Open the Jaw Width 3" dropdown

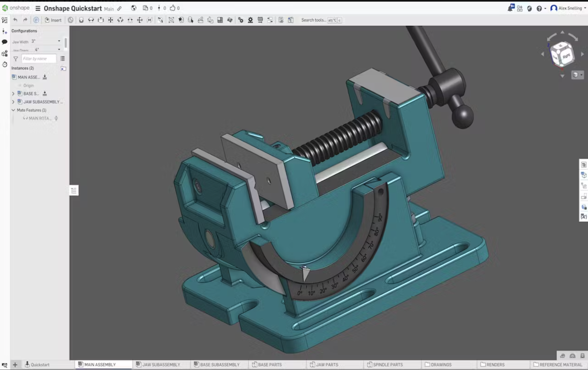46,41
